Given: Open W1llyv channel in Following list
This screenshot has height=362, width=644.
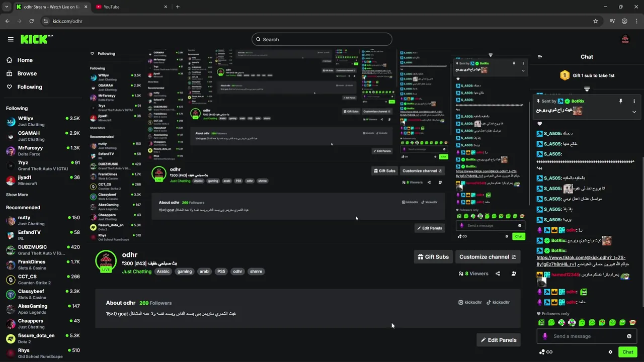Looking at the screenshot, I should click(x=43, y=121).
